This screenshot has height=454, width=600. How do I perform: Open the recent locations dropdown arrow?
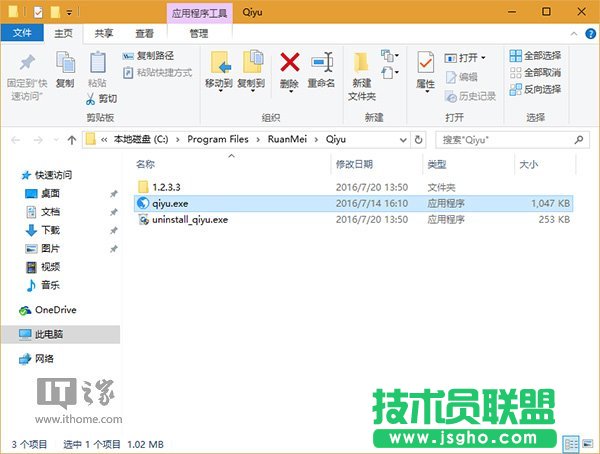click(x=56, y=140)
